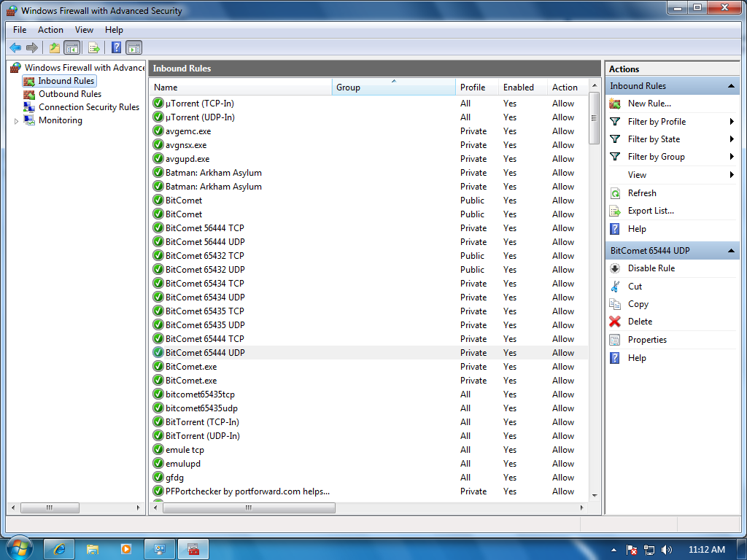Screen dimensions: 747x560
Task: Sort by the Profile column header
Action: [477, 87]
